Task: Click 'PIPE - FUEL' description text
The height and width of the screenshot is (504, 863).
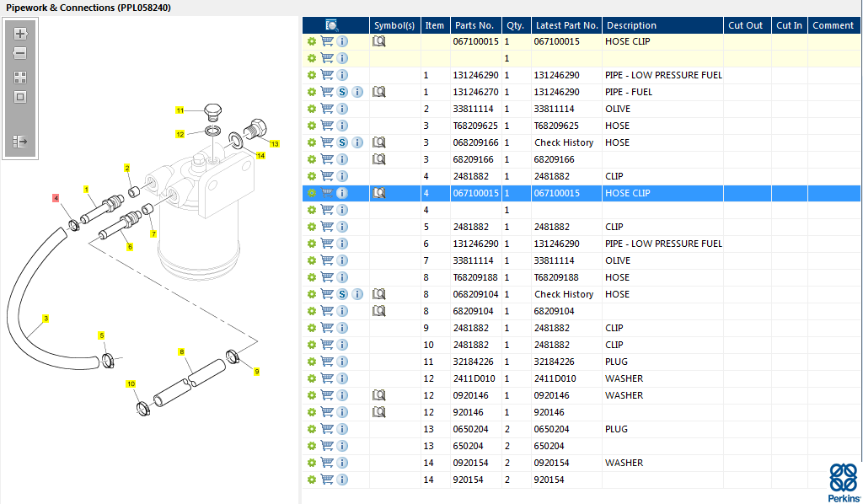Action: click(x=629, y=92)
